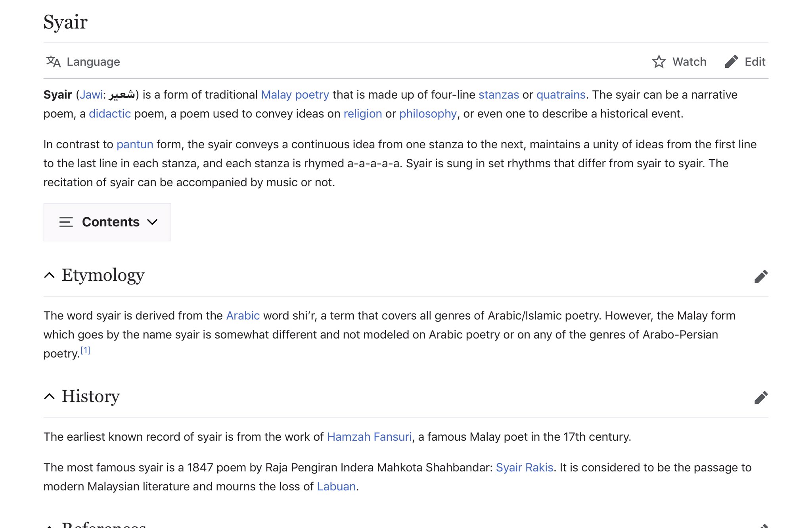Edit the Etymology section via pencil icon

pyautogui.click(x=760, y=276)
